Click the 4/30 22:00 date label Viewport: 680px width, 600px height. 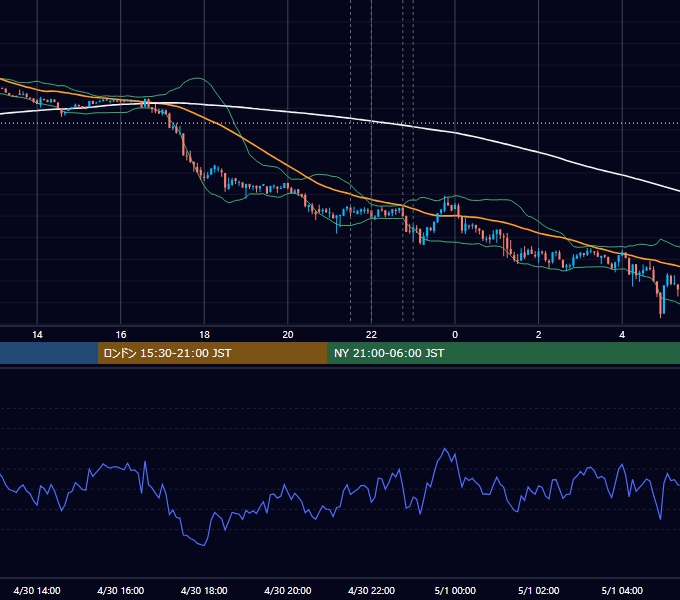371,590
